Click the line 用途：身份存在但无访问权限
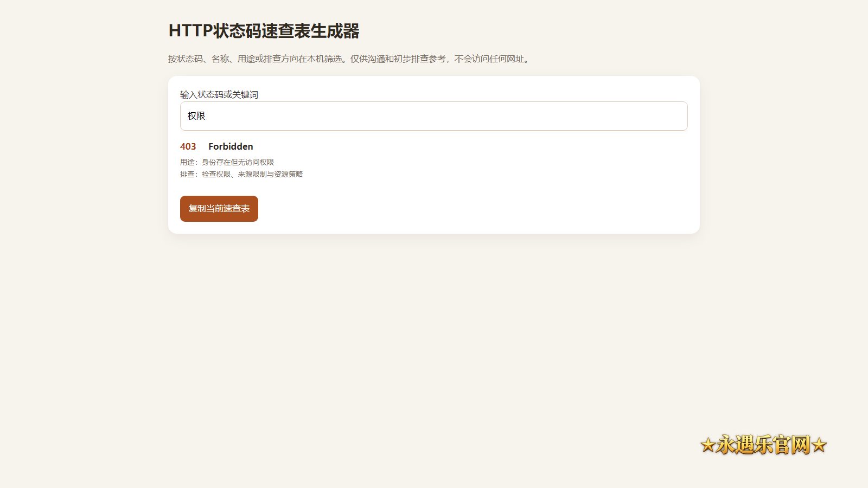This screenshot has width=868, height=488. tap(227, 162)
